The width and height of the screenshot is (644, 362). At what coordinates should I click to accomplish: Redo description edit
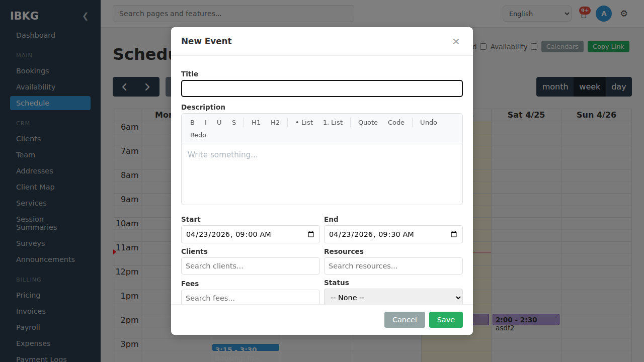coord(198,135)
